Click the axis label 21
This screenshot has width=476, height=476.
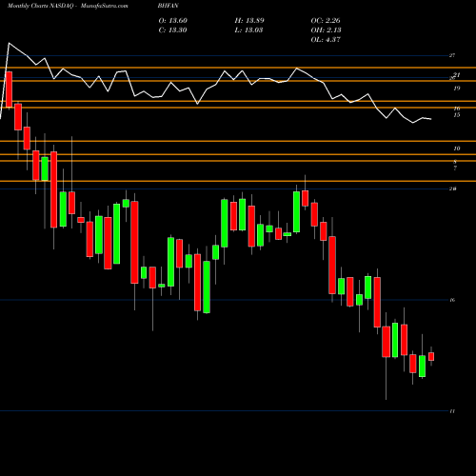(457, 75)
